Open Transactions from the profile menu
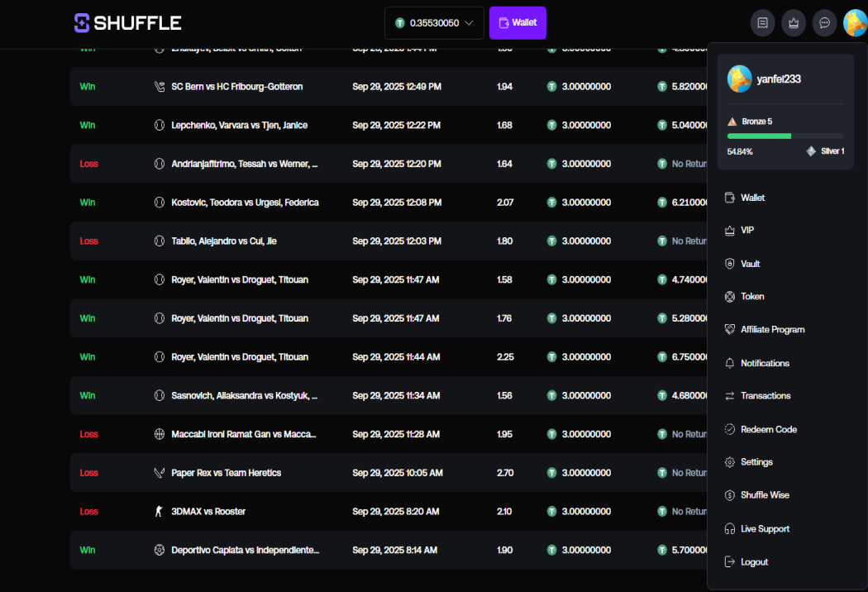The width and height of the screenshot is (868, 592). 765,396
